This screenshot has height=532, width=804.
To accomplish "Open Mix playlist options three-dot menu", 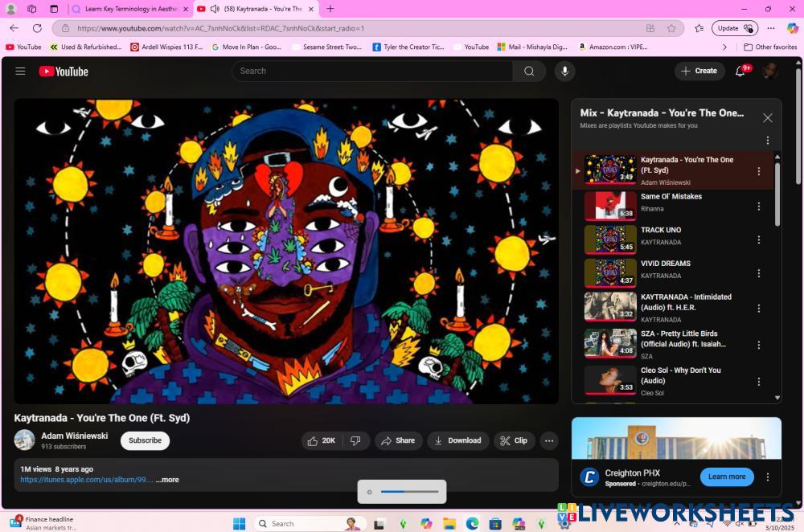I will pos(767,140).
